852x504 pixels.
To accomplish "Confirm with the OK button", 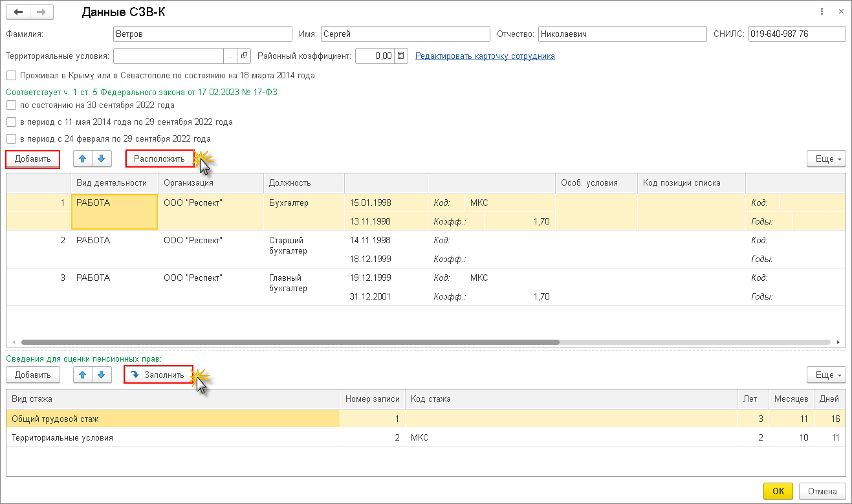I will click(x=779, y=491).
